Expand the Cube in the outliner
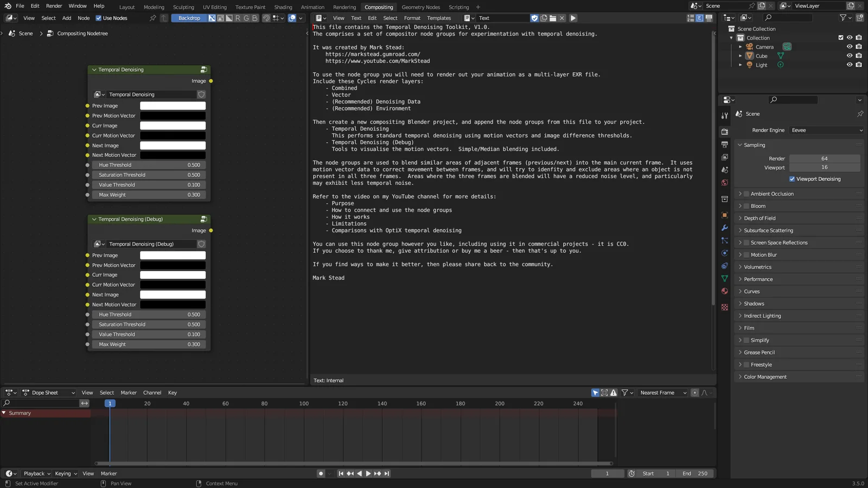This screenshot has width=868, height=488. click(741, 56)
